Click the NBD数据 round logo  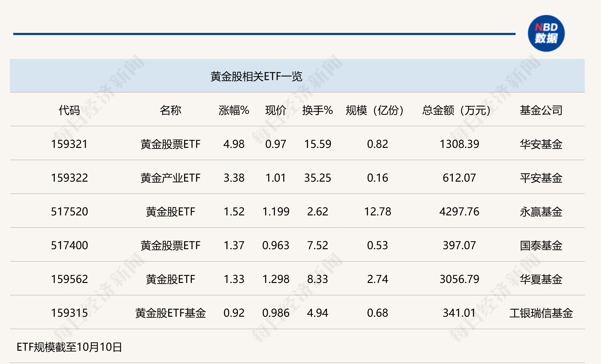546,34
